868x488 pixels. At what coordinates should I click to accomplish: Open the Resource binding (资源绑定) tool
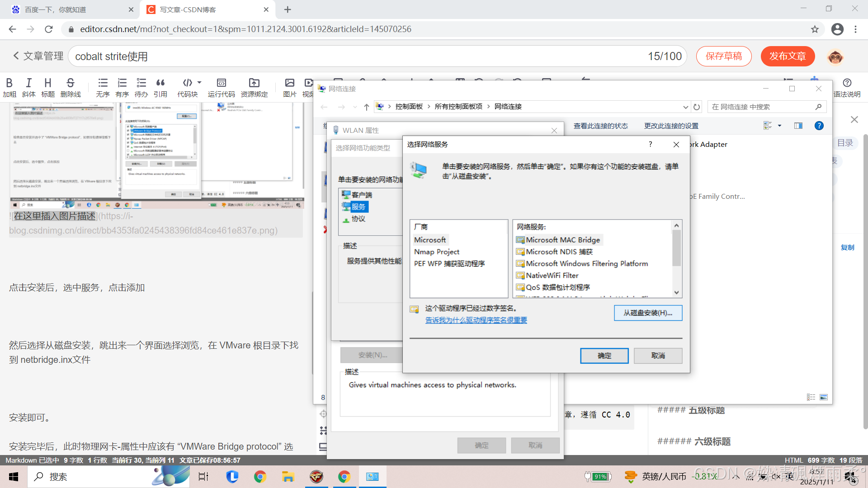(x=254, y=83)
